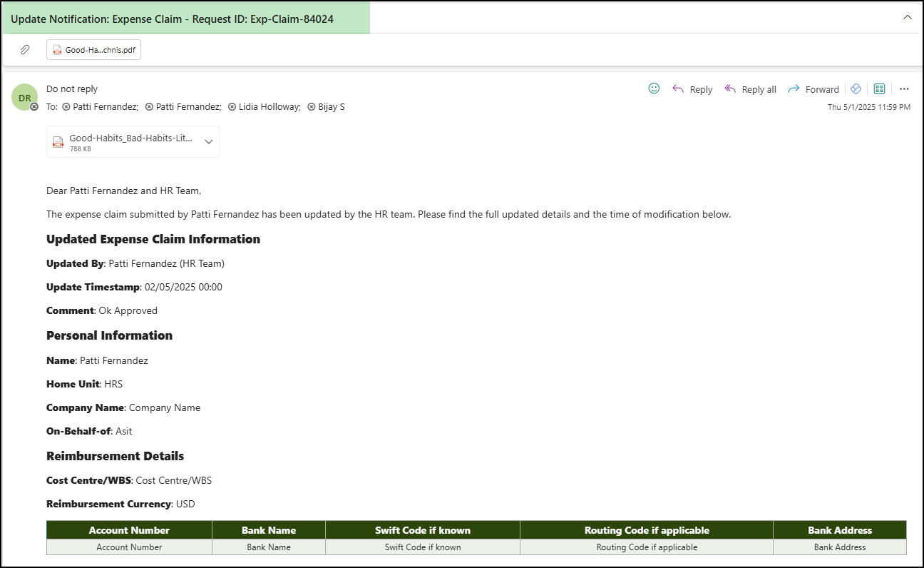Click the paperclip attachment icon
This screenshot has width=924, height=568.
(x=26, y=49)
